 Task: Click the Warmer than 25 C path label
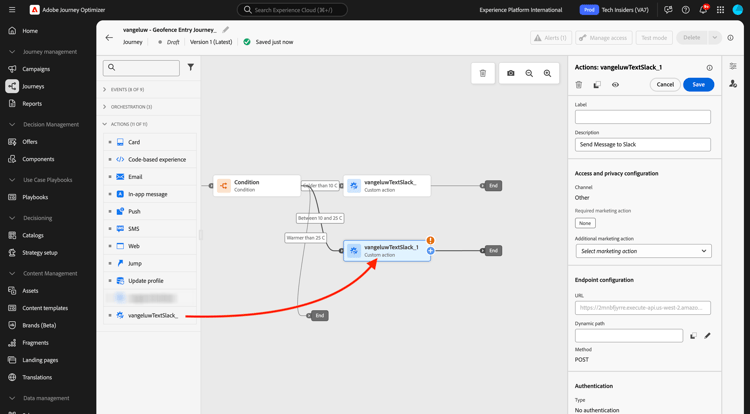tap(306, 238)
